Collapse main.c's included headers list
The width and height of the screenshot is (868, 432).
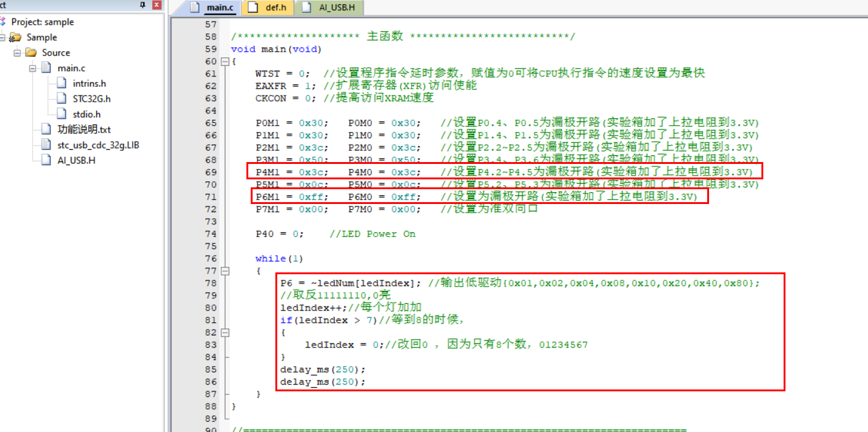coord(32,68)
